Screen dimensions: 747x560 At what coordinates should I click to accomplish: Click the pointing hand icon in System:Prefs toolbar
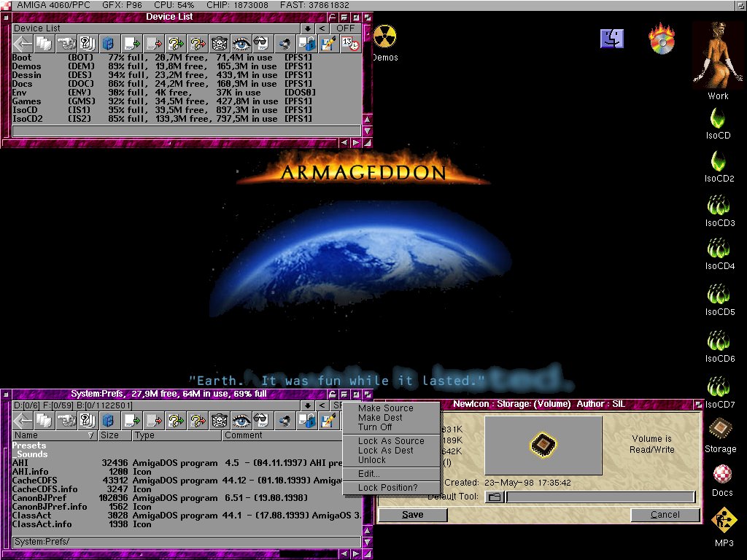(66, 420)
